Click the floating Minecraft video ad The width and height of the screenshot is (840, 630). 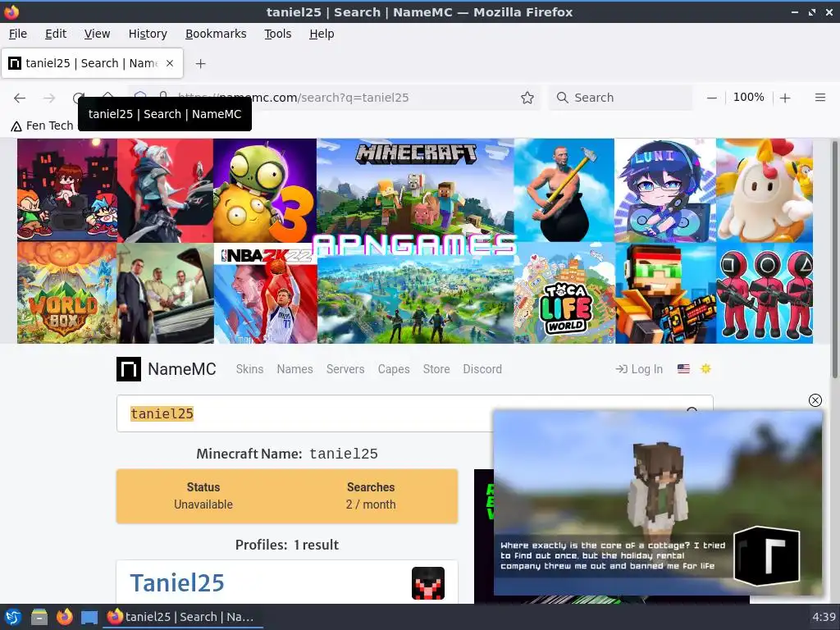[658, 504]
